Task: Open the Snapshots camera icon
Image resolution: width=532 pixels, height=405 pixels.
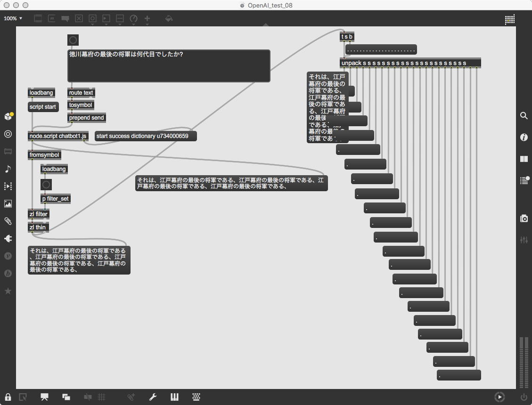Action: (x=524, y=219)
